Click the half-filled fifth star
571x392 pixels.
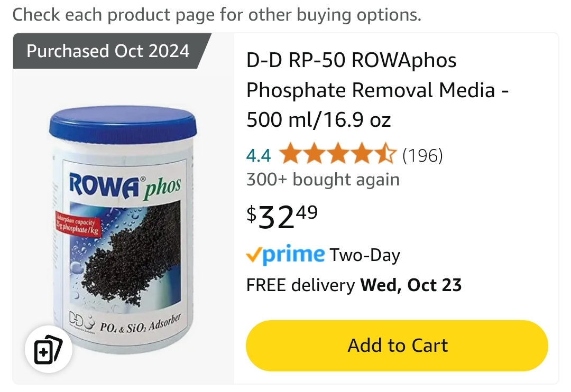tap(384, 154)
